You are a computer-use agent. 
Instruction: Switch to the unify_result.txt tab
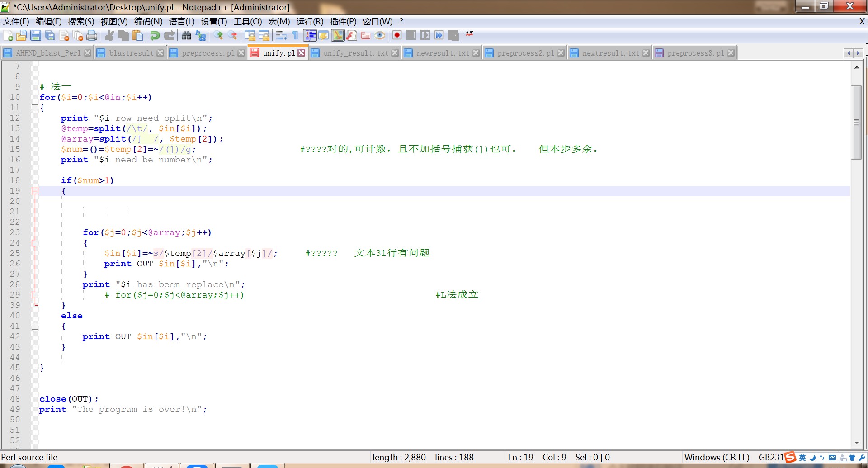(355, 53)
